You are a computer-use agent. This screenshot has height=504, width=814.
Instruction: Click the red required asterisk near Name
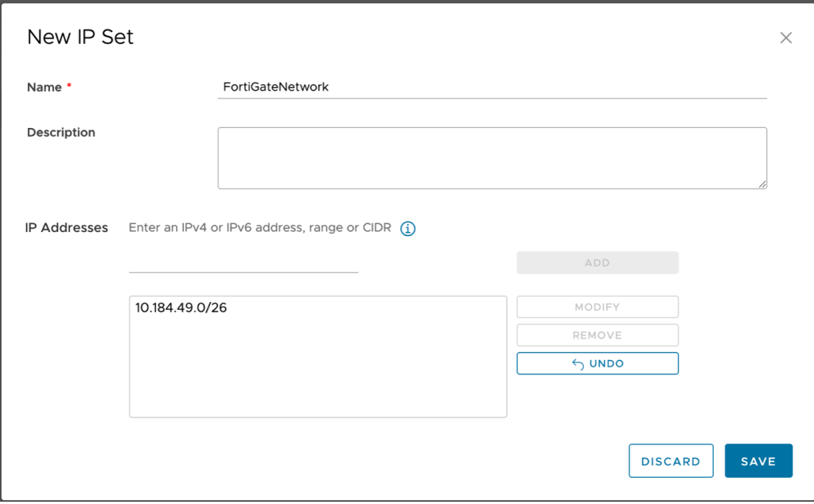[x=69, y=87]
